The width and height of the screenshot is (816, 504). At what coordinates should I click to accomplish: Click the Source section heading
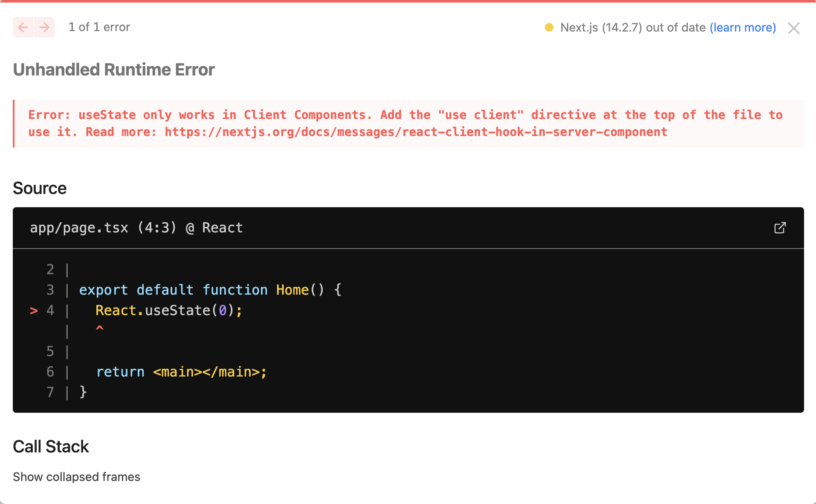click(x=40, y=188)
